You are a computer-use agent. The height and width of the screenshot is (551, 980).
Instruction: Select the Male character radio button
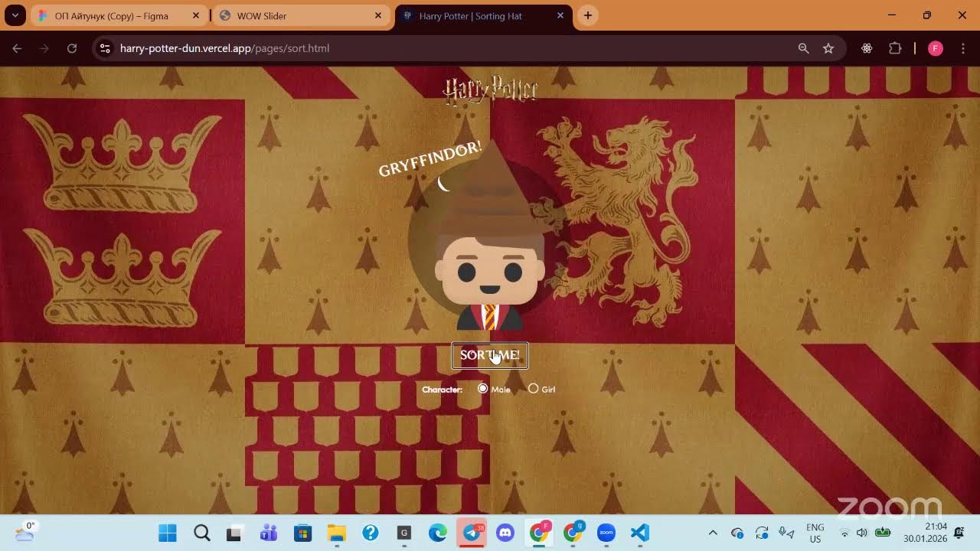[482, 389]
